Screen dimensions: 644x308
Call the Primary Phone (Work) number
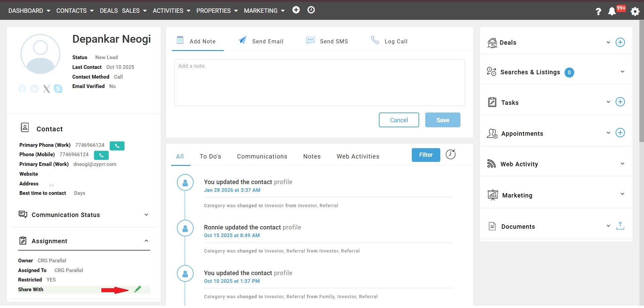tap(117, 146)
